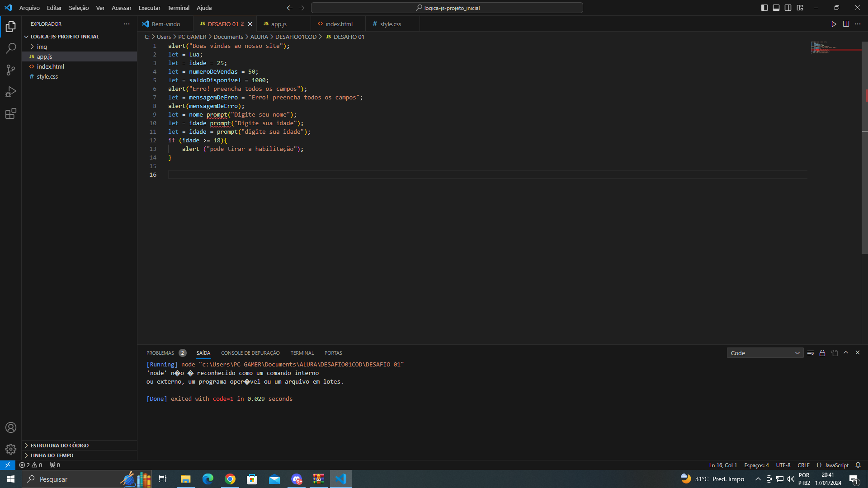Open the Accounts menu icon
The image size is (868, 488).
tap(11, 427)
